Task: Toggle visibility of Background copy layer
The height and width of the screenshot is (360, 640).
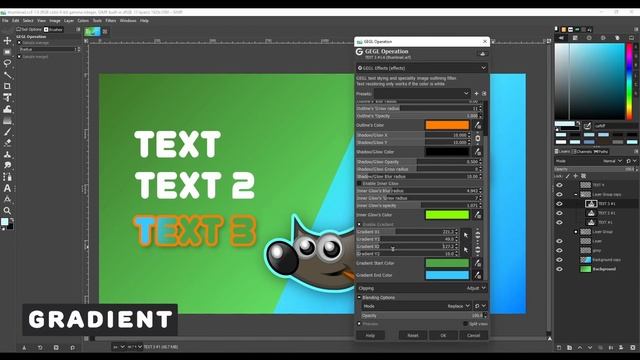Action: point(559,260)
